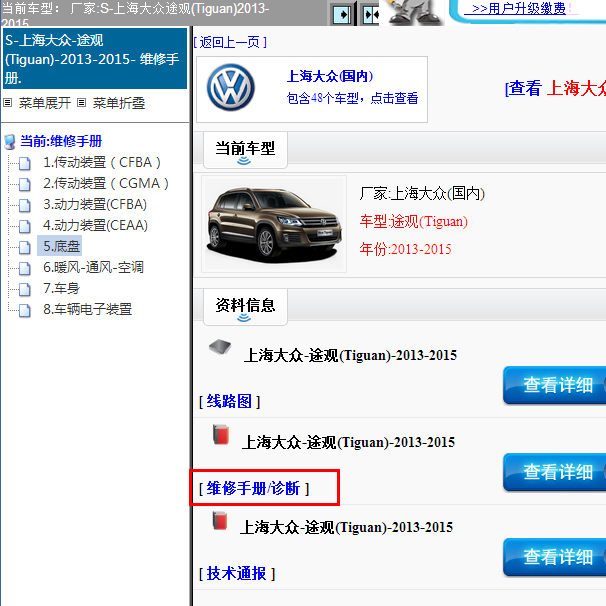Click blue header S-上海大众-途观 维修手册

tap(95, 59)
